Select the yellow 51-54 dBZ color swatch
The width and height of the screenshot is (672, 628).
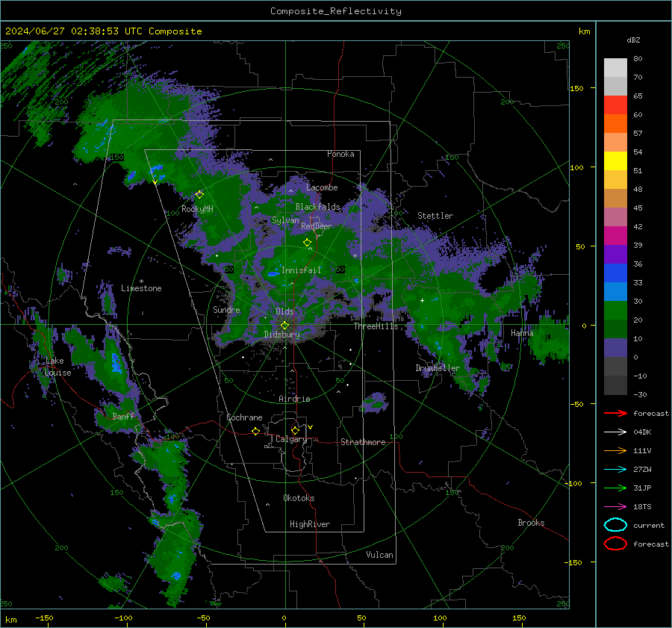(x=615, y=161)
